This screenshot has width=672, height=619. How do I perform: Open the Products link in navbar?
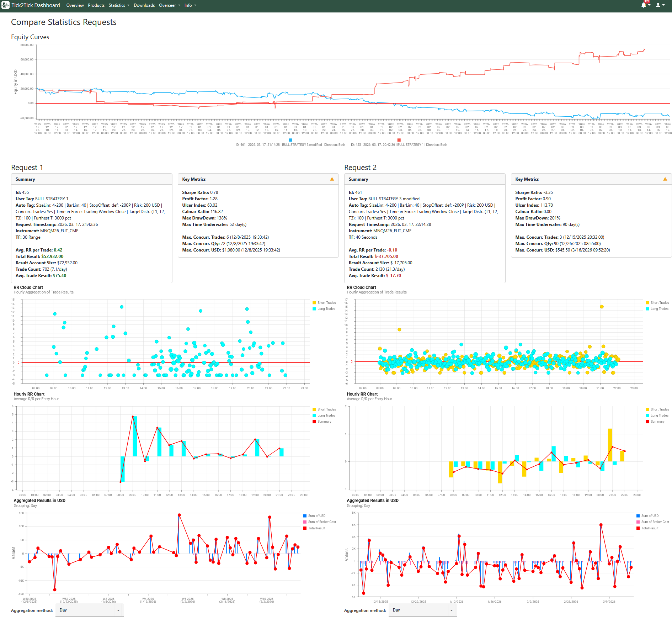coord(96,5)
